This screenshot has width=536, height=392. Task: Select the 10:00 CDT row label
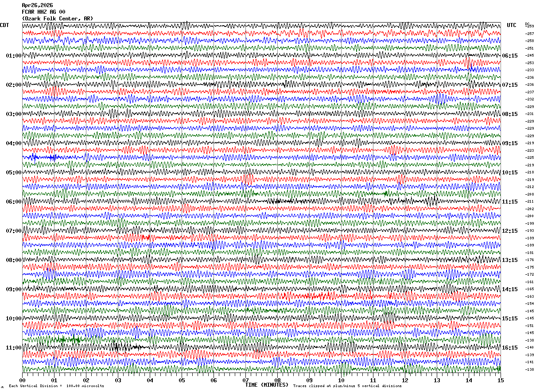14,319
